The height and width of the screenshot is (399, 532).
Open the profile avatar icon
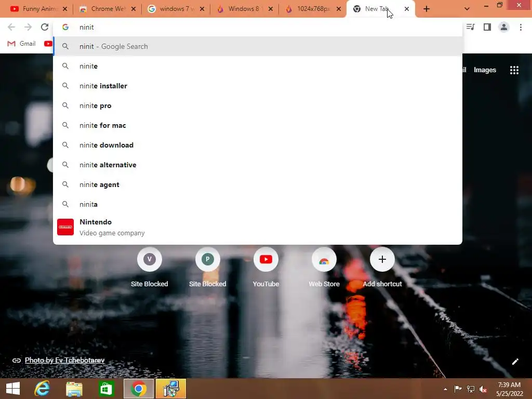point(504,27)
